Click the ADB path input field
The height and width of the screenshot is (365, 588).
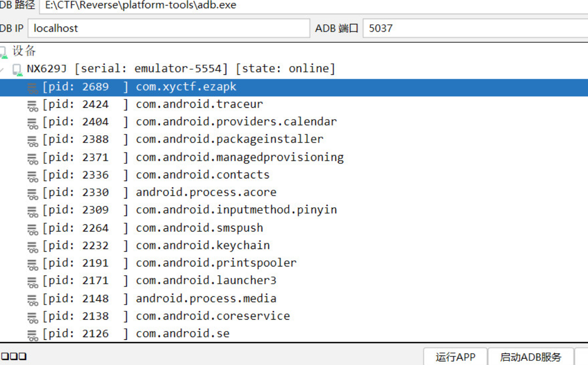coord(311,6)
